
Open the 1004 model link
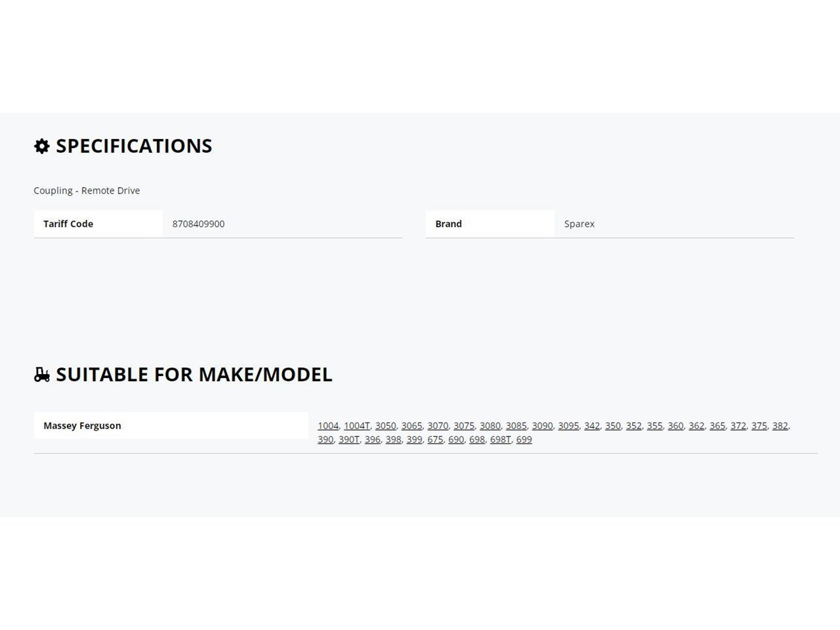point(328,426)
